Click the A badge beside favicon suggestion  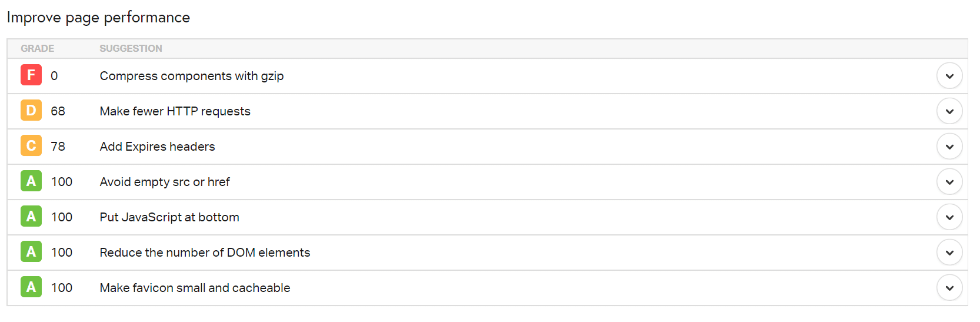(x=31, y=287)
